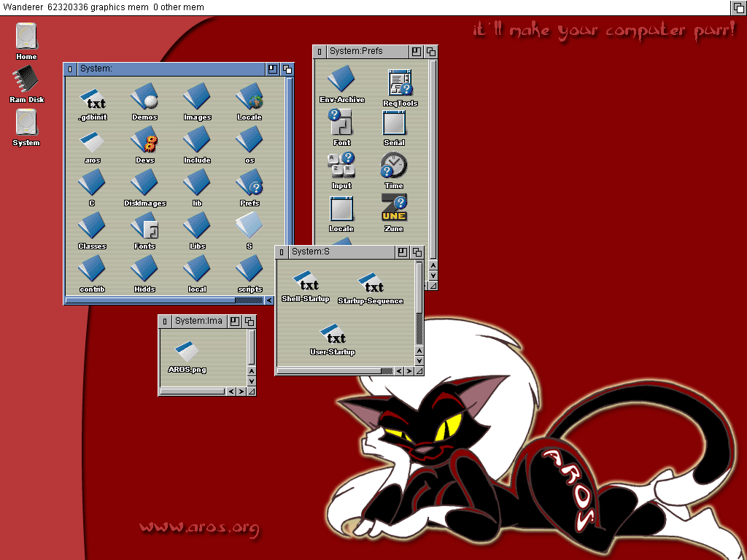Click System:Prefs window scroll up arrow
The image size is (747, 560).
[x=433, y=265]
